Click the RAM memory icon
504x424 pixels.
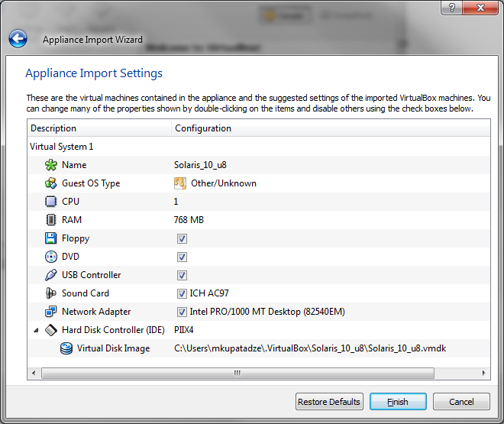click(51, 220)
